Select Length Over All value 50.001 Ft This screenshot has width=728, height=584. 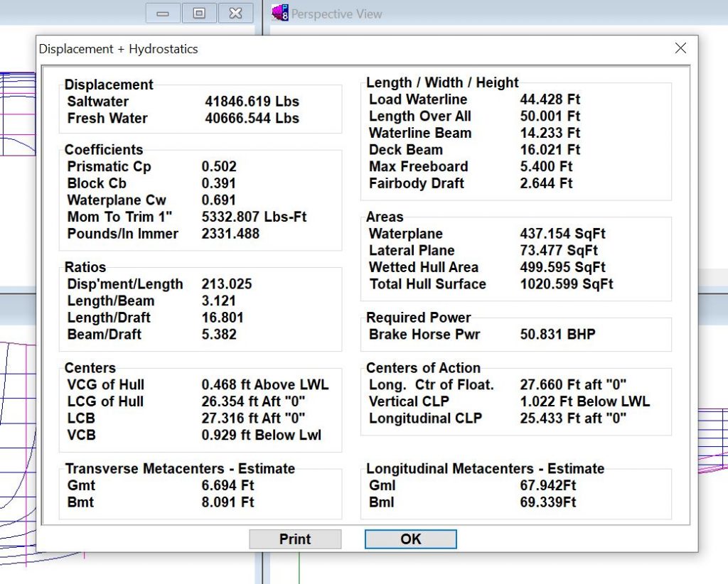550,116
